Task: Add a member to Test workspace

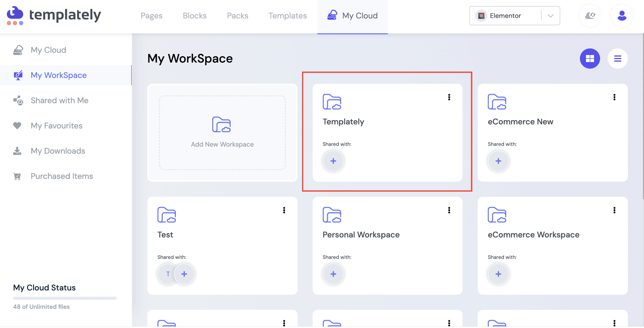Action: 184,274
